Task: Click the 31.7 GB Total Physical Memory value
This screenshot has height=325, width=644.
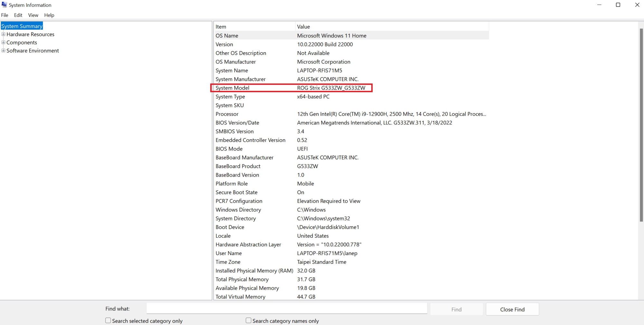Action: click(x=306, y=280)
